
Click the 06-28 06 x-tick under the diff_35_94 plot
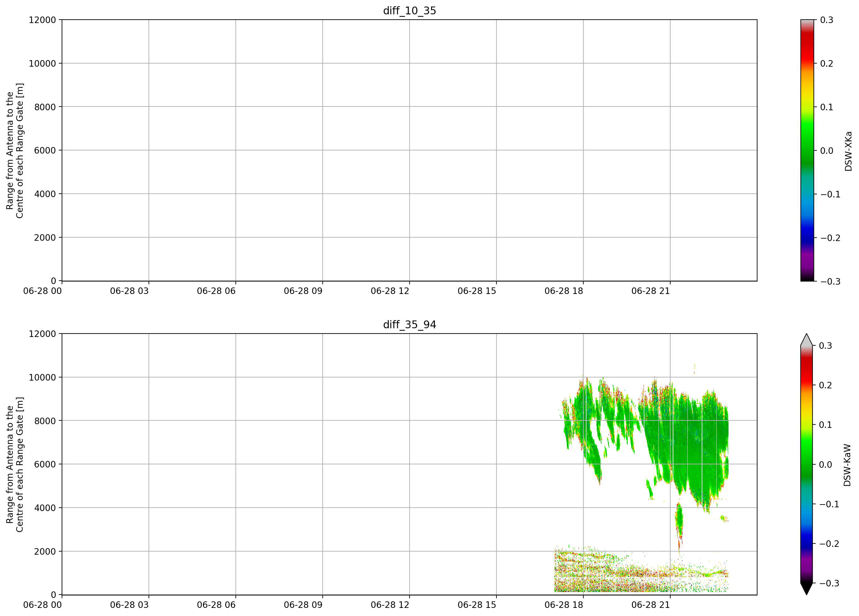(216, 605)
